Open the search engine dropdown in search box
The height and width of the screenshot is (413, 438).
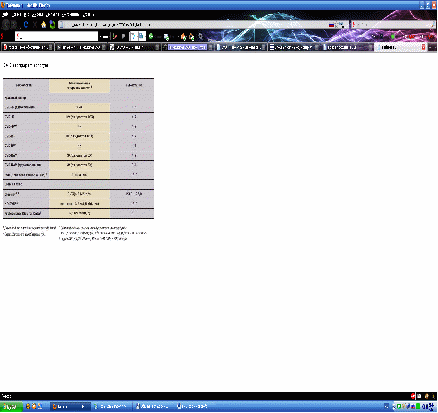(354, 25)
